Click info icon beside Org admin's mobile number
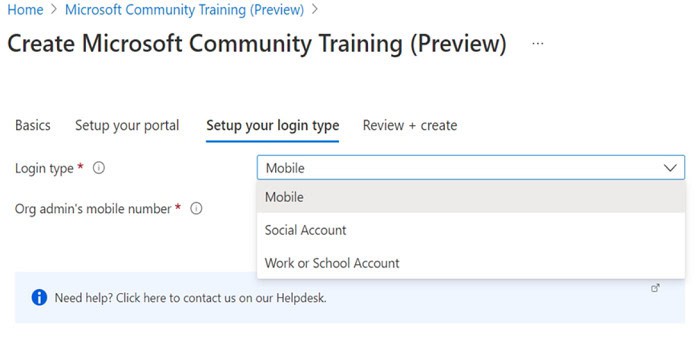The width and height of the screenshot is (700, 362). click(x=196, y=208)
